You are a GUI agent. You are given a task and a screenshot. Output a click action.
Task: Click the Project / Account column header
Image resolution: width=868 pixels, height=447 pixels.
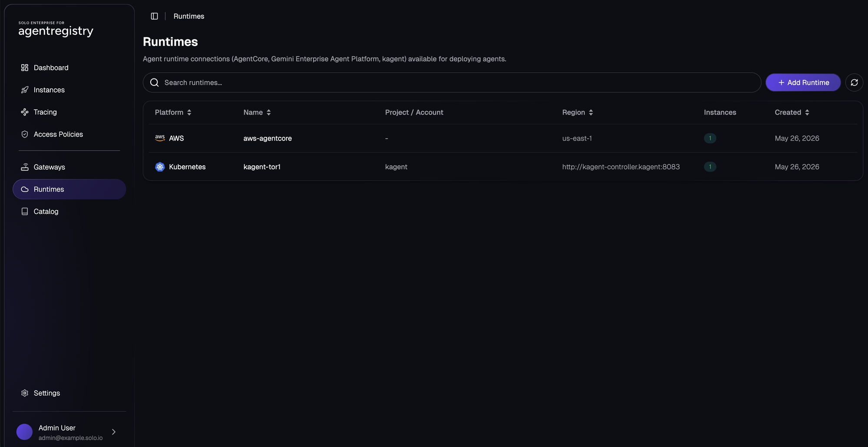414,112
